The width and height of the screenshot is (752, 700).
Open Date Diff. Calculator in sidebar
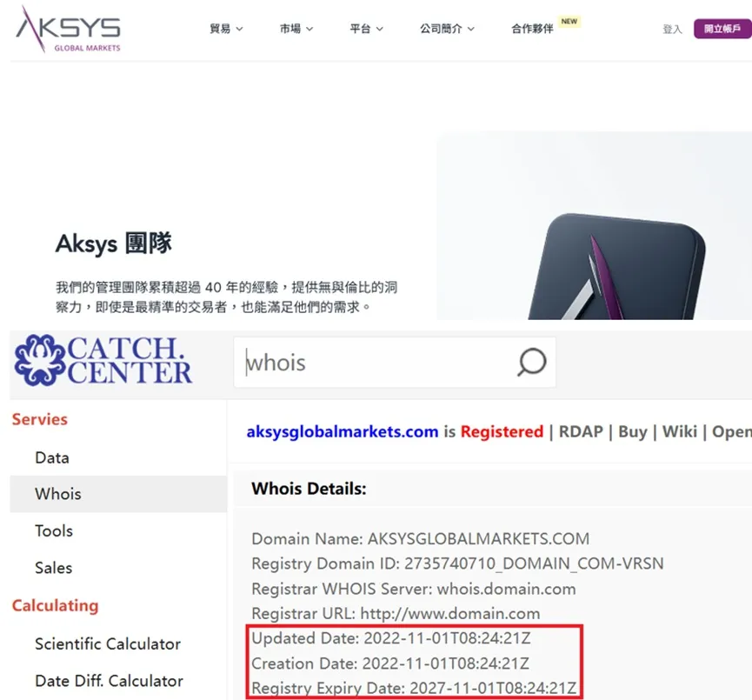tap(109, 680)
